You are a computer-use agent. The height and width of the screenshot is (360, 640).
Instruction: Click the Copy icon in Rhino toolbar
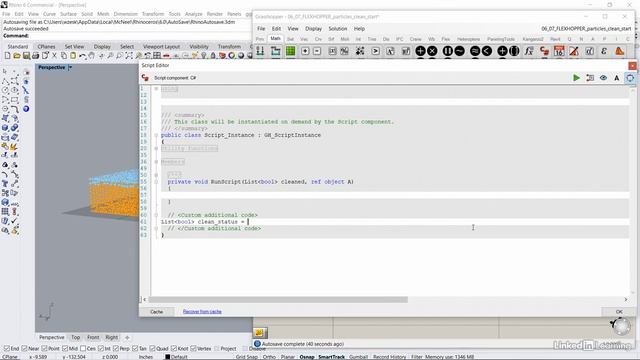(64, 56)
